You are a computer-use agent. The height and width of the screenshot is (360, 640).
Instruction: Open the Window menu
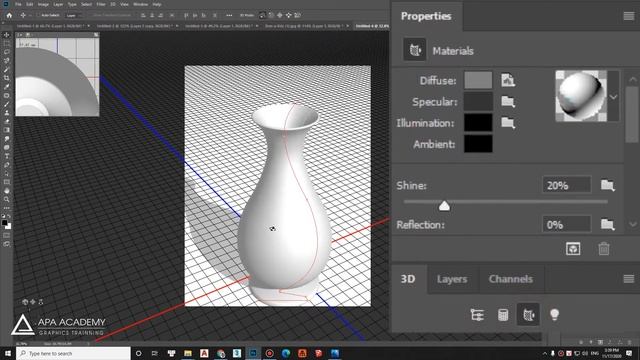(x=140, y=4)
